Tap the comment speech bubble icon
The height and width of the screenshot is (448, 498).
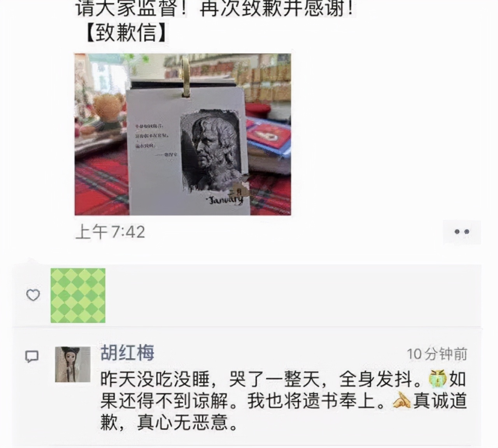[32, 356]
